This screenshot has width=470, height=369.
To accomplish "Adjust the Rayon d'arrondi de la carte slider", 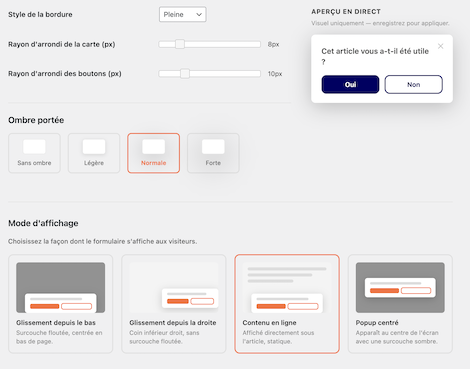I will click(209, 44).
